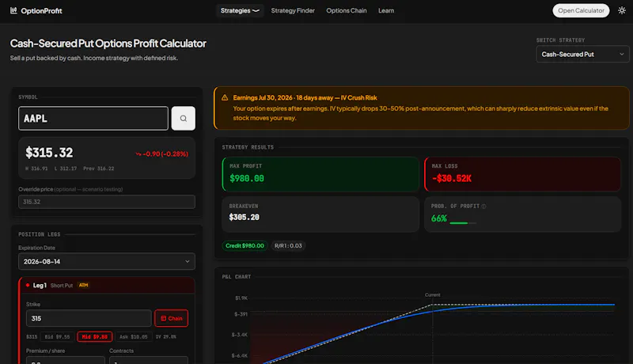Click the Max Profit $980.00 value
Viewport: 633px width, 364px height.
pos(247,178)
